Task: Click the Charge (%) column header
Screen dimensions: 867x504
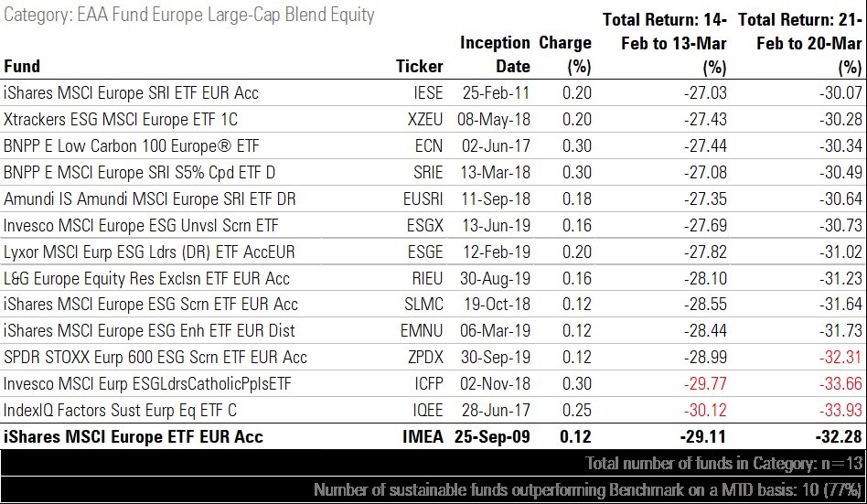Action: click(x=565, y=54)
